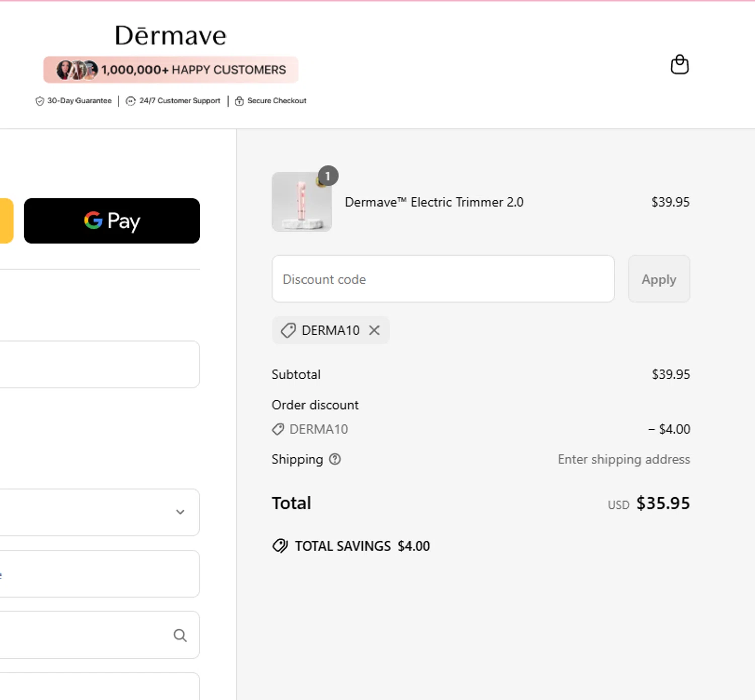Open the Dermave Electric Trimmer product thumbnail
Image resolution: width=755 pixels, height=700 pixels.
click(301, 202)
